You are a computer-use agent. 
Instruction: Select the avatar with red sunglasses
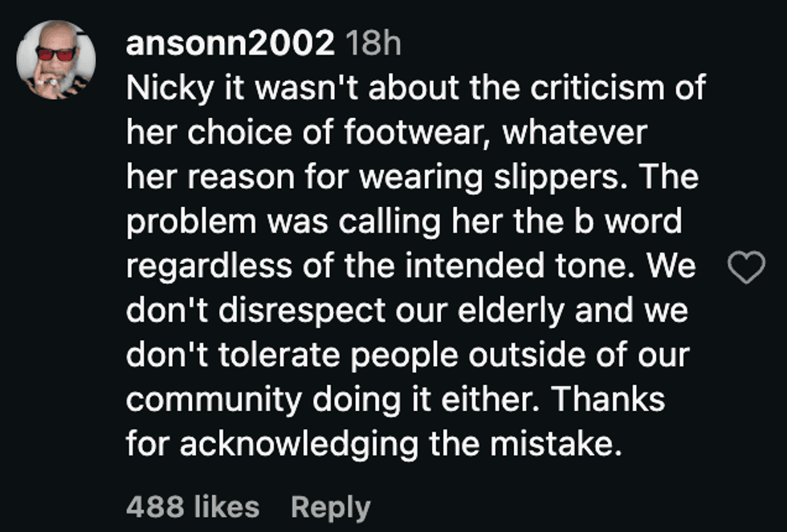[56, 59]
